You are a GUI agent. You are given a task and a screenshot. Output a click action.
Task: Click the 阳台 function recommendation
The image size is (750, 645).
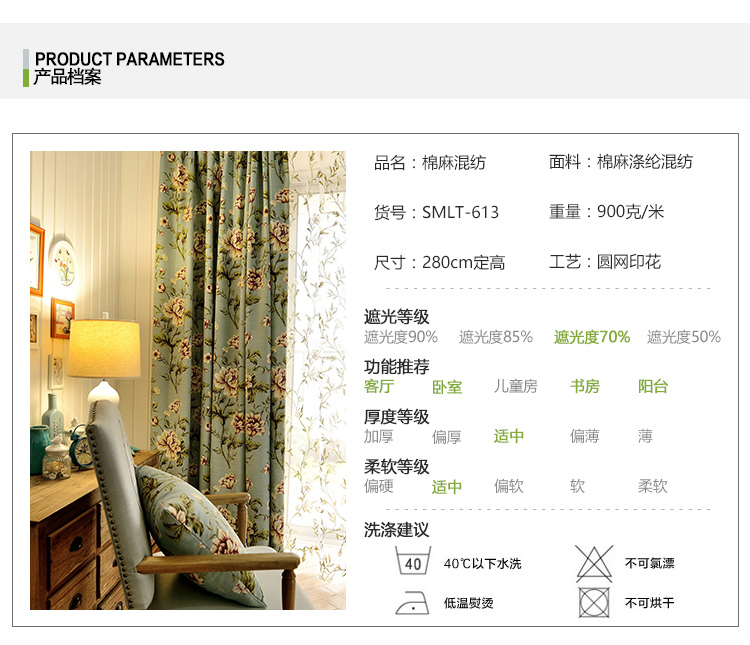point(652,386)
